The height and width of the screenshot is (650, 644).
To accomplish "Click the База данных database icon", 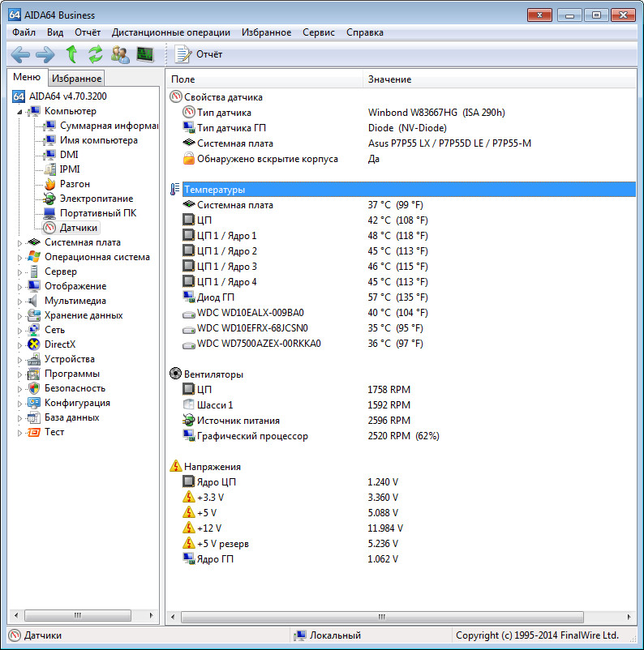I will click(33, 417).
